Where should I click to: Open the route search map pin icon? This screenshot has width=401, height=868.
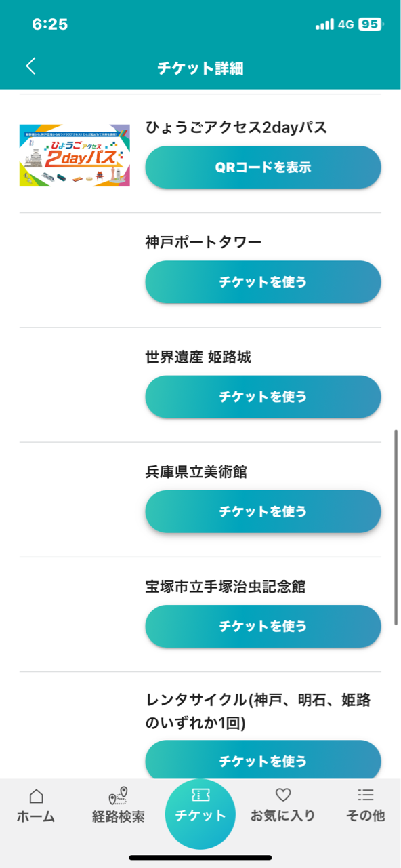point(119,795)
